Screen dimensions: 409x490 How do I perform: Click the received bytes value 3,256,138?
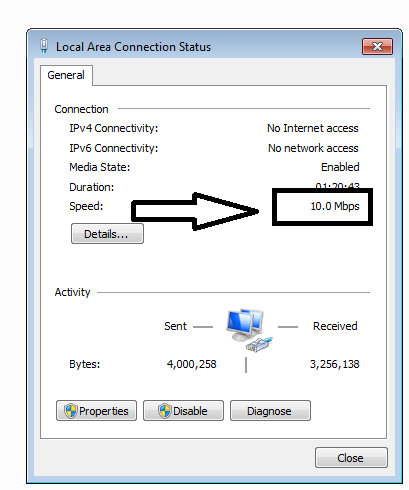pyautogui.click(x=335, y=364)
